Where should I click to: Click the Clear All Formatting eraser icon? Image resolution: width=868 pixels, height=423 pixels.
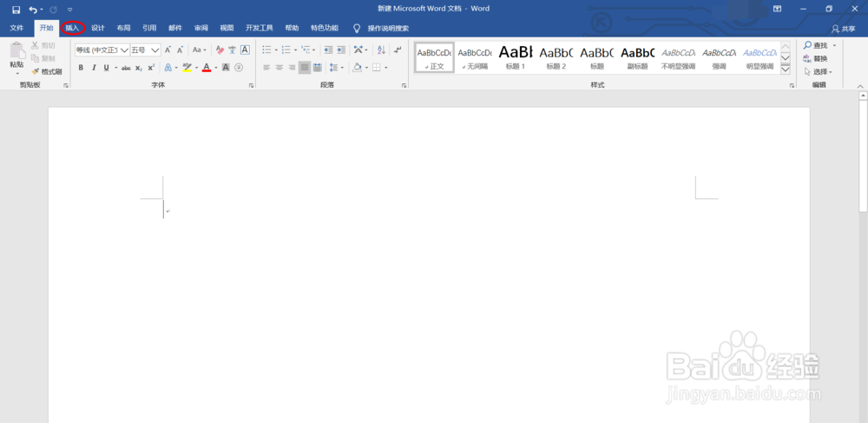click(220, 50)
